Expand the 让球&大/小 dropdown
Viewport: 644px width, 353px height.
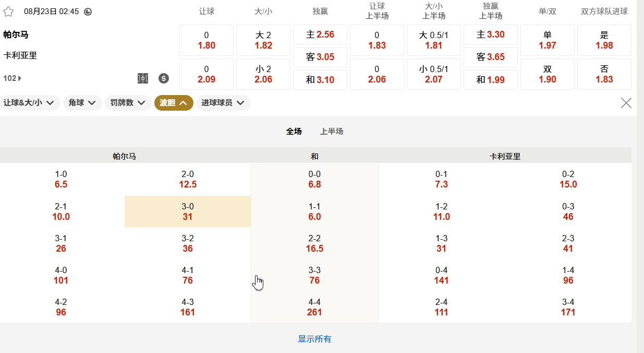point(30,103)
